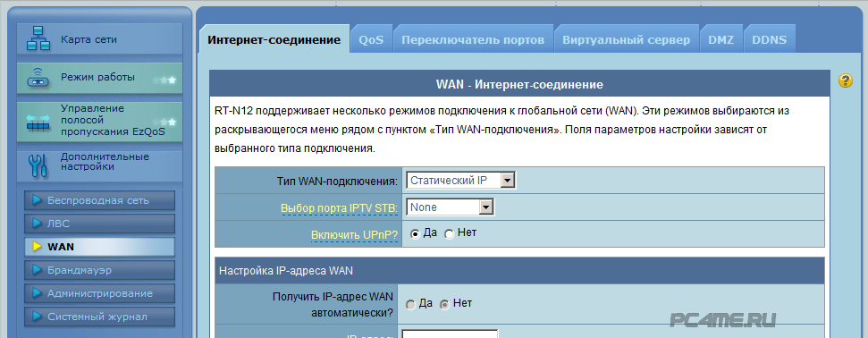Switch to the QoS tab

point(371,40)
